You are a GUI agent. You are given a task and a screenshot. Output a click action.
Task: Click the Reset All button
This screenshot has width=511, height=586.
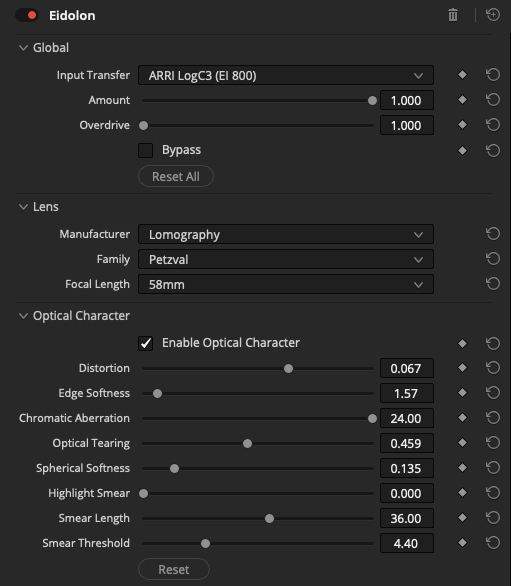[176, 176]
